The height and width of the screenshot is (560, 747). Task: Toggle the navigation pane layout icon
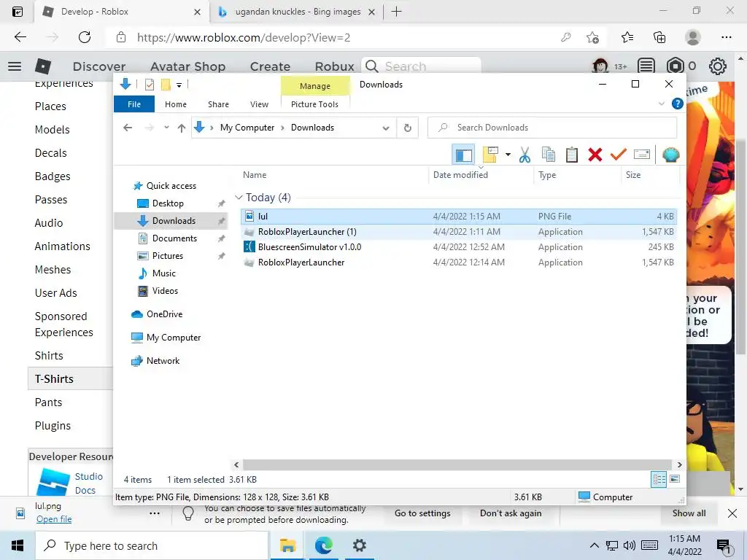click(463, 155)
